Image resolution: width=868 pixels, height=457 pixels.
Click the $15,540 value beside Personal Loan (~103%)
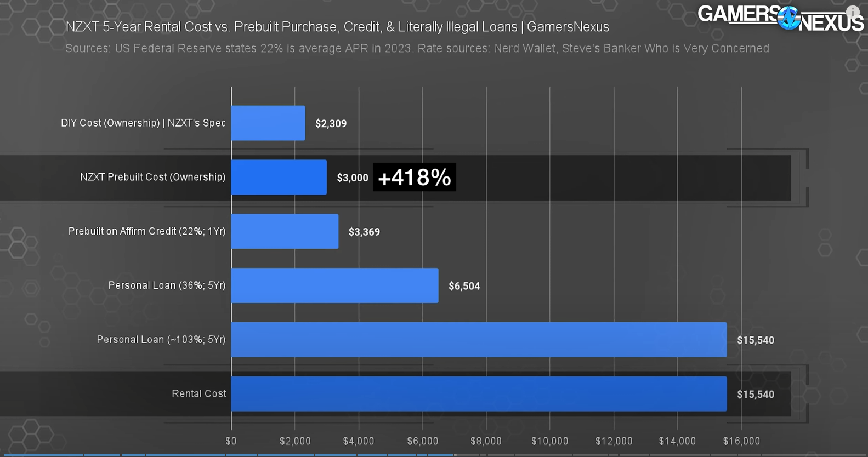pyautogui.click(x=756, y=340)
